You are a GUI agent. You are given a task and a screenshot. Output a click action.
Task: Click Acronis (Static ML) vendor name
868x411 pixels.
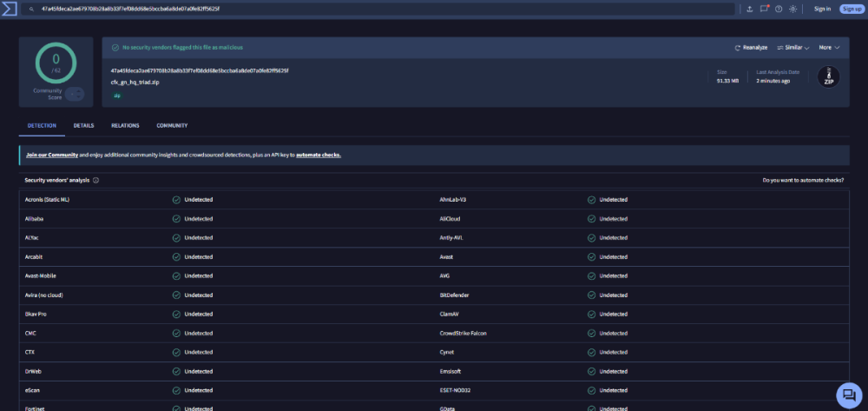(47, 199)
